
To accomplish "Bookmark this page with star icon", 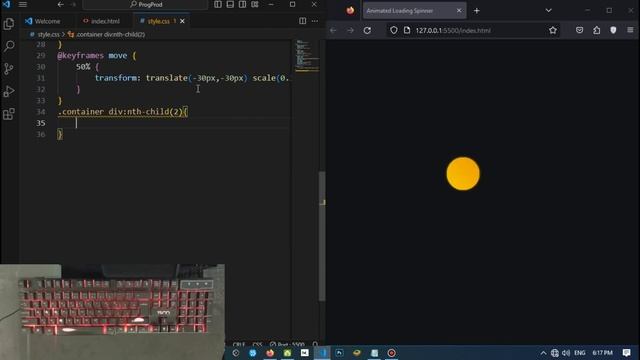I will (x=553, y=30).
